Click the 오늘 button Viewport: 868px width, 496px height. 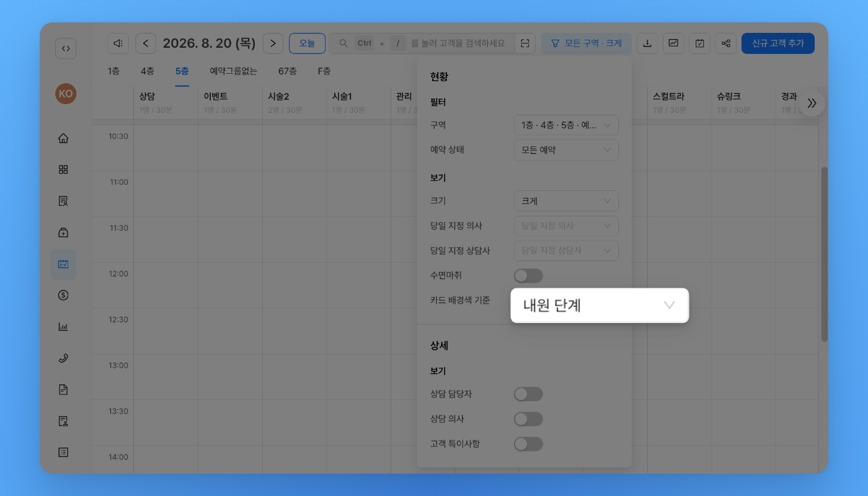[307, 43]
